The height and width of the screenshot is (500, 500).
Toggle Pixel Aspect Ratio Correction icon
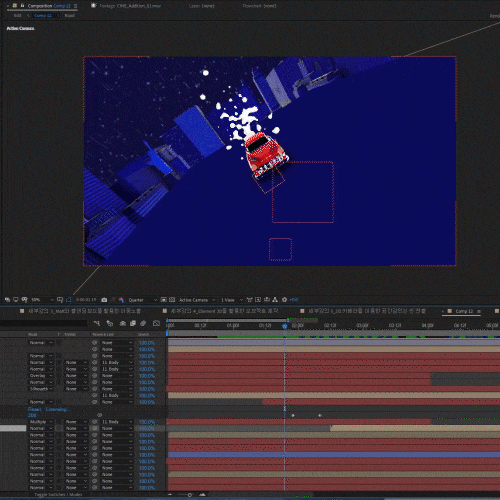coord(249,300)
